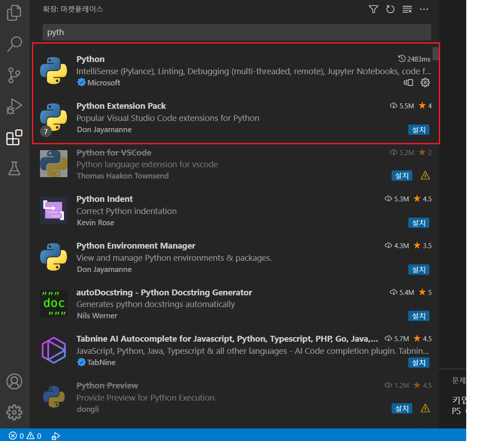Viewport: 504px width, 441px height.
Task: Open the Python Preview entry title
Action: click(x=107, y=385)
